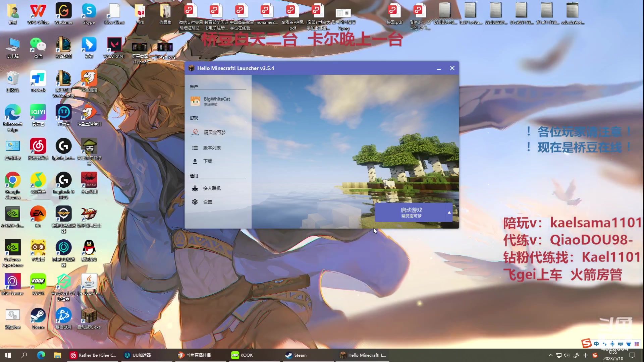Open QQ音乐 desktop icon
The height and width of the screenshot is (362, 644).
click(38, 183)
